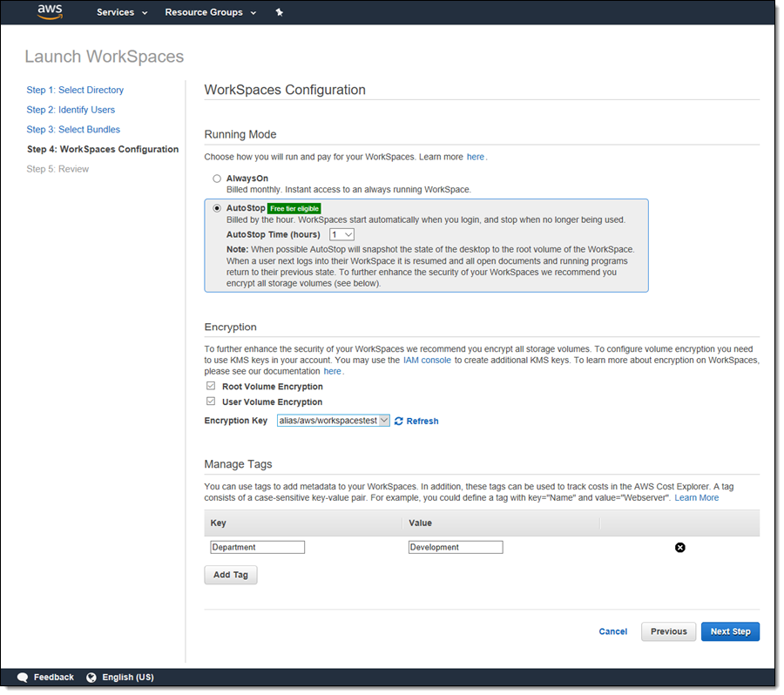The image size is (784, 695).
Task: Click the globe language icon
Action: pyautogui.click(x=91, y=678)
